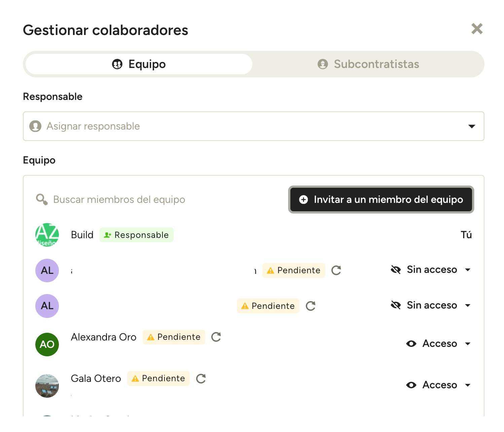Image resolution: width=504 pixels, height=432 pixels.
Task: Resend invitation for Alexandra Oro
Action: click(216, 337)
